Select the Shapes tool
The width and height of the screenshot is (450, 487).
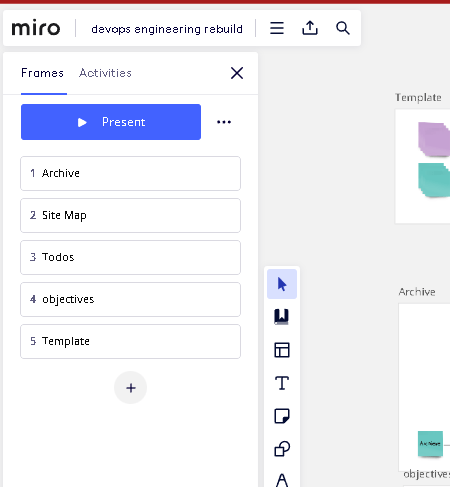pos(282,449)
